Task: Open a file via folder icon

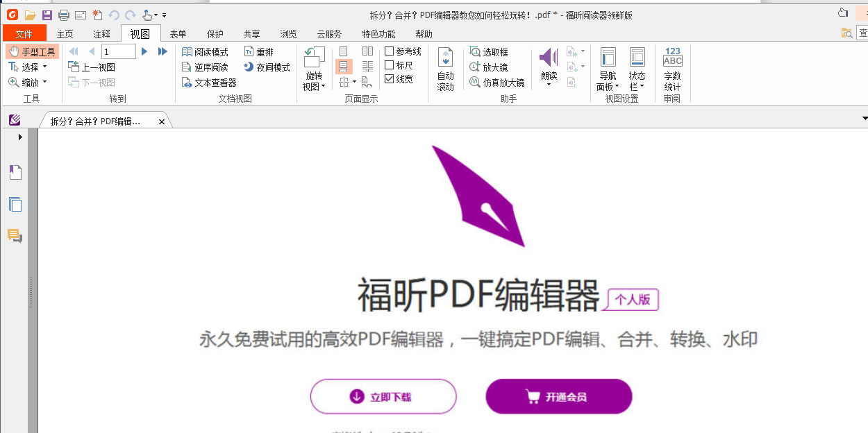Action: pos(30,15)
